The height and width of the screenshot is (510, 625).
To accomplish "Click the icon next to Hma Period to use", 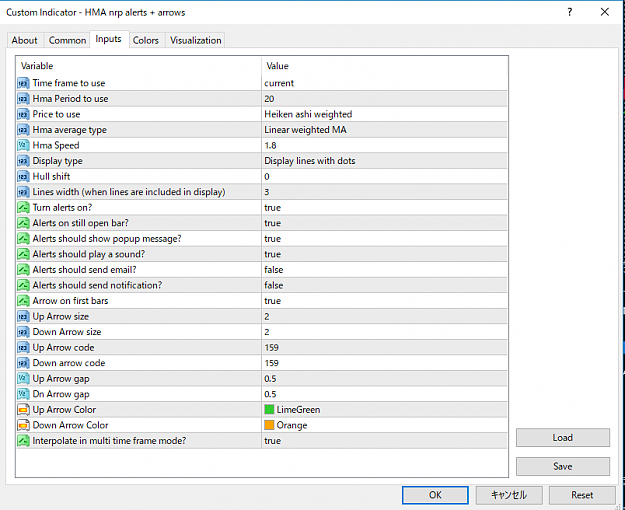I will [23, 98].
